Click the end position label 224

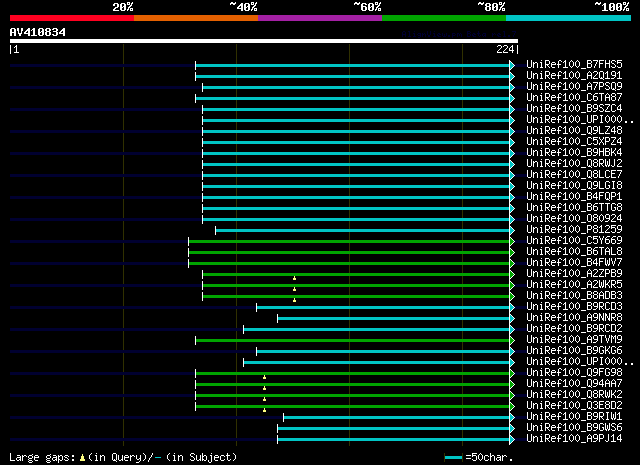(505, 49)
